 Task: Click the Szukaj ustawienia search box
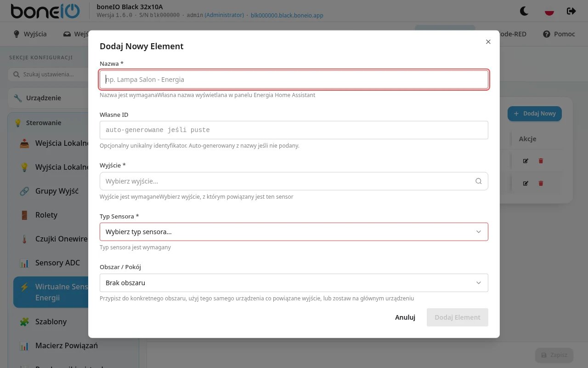48,74
